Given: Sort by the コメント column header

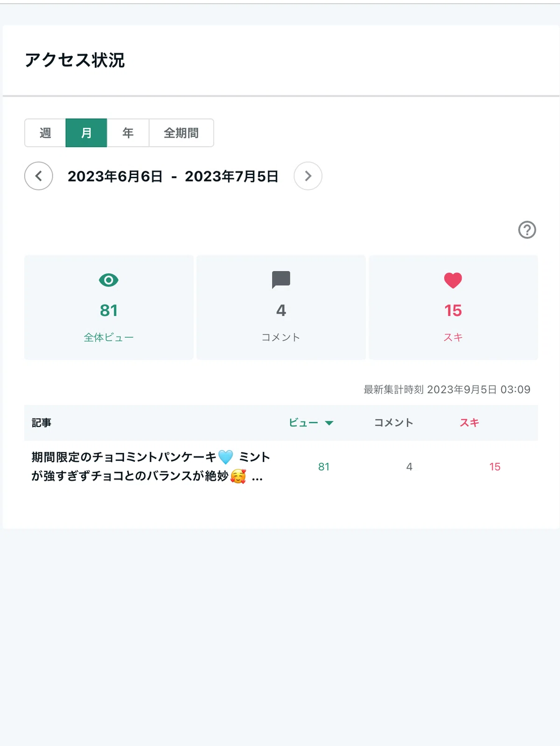Looking at the screenshot, I should (x=394, y=423).
